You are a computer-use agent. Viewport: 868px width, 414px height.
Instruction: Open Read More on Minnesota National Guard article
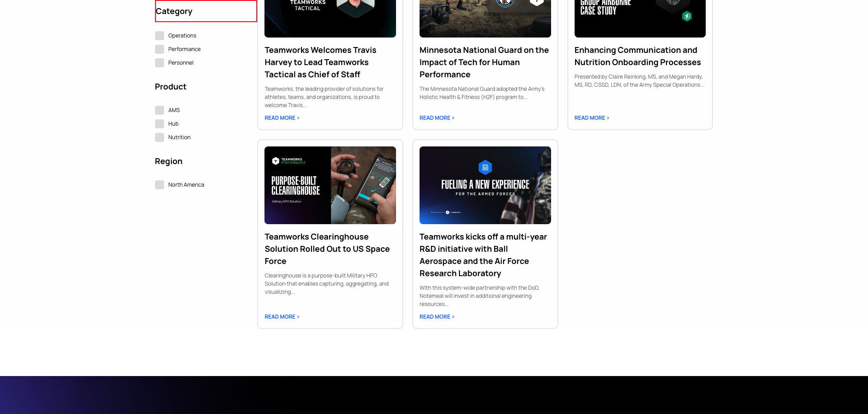tap(436, 118)
